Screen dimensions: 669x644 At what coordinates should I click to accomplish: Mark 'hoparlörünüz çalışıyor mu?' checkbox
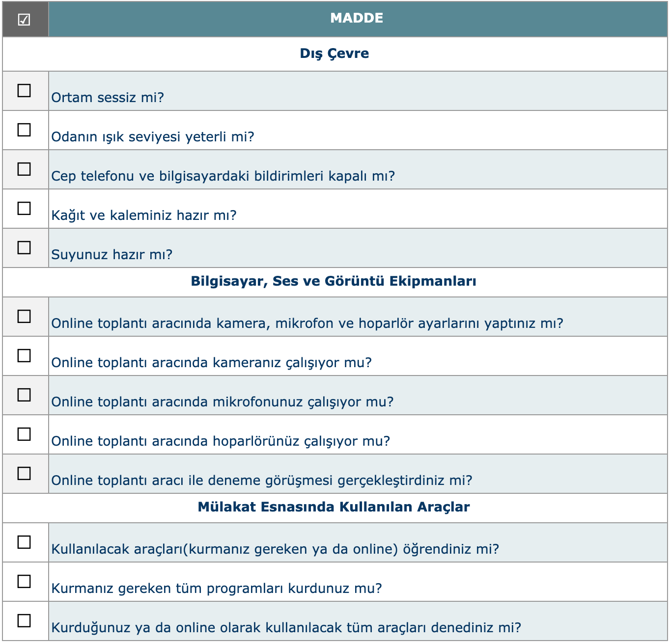click(24, 434)
